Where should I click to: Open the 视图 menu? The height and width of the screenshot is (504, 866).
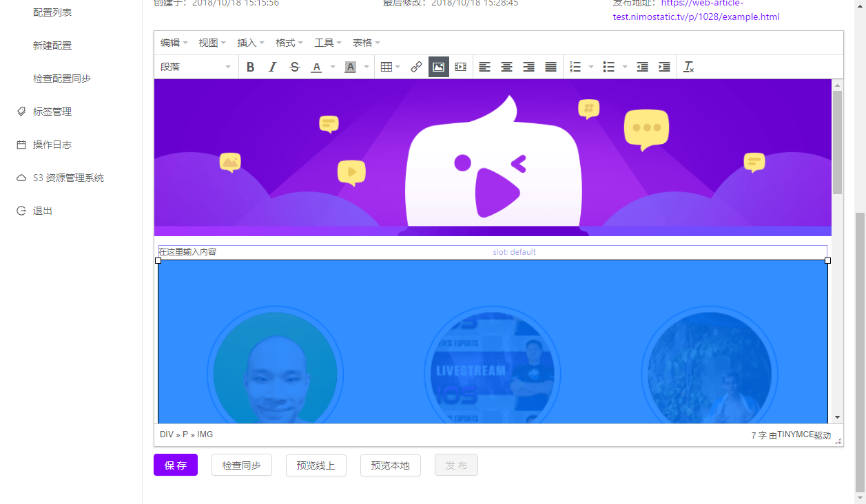(x=212, y=43)
